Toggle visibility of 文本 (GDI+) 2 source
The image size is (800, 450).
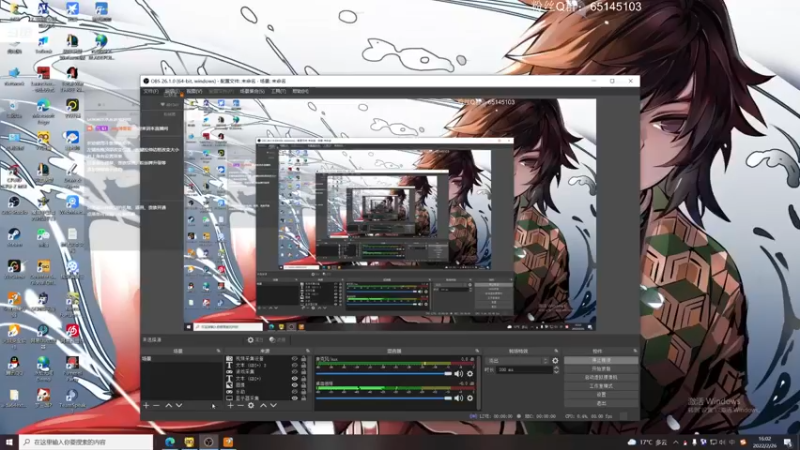point(294,365)
